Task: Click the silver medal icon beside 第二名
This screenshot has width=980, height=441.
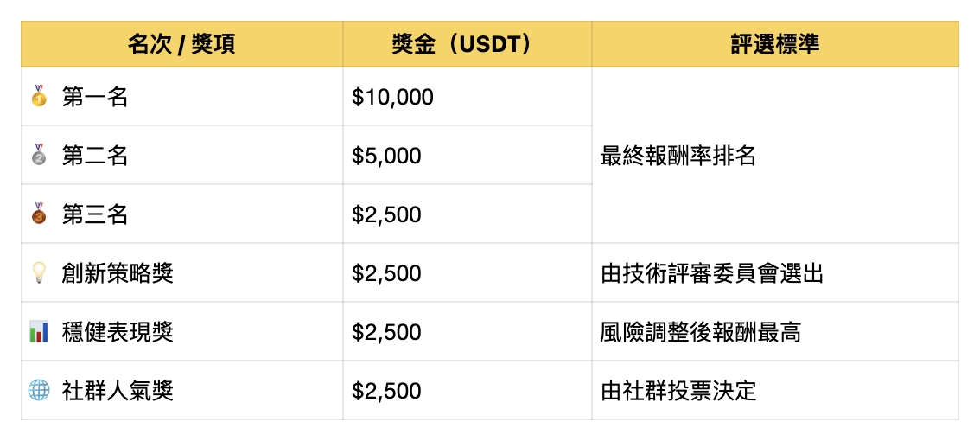Action: (39, 155)
